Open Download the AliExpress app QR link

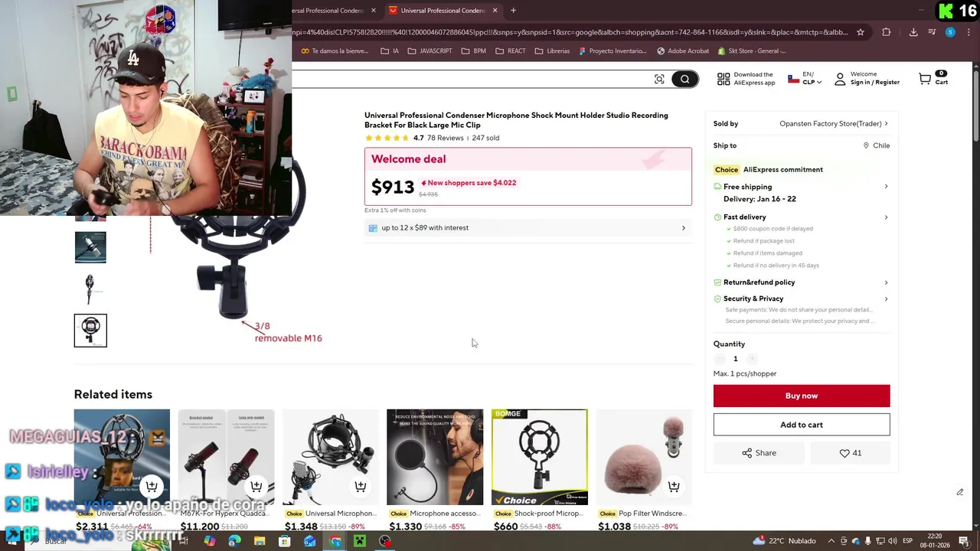tap(746, 79)
